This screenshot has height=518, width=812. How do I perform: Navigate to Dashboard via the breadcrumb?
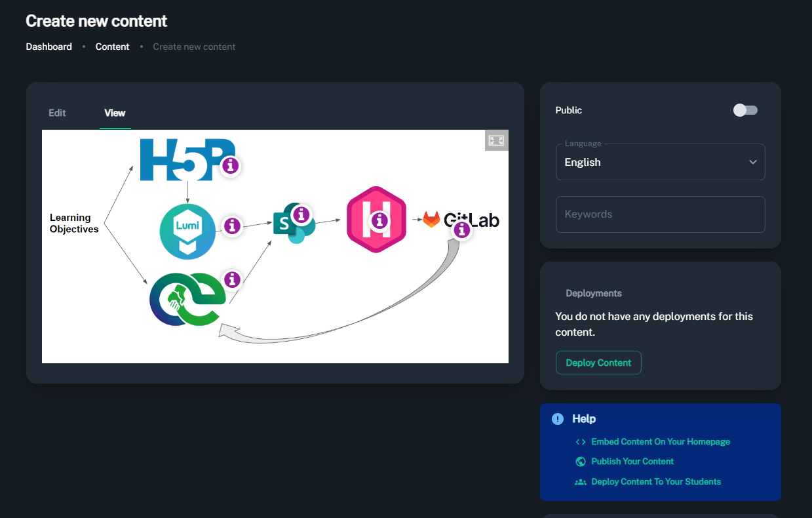(x=48, y=47)
